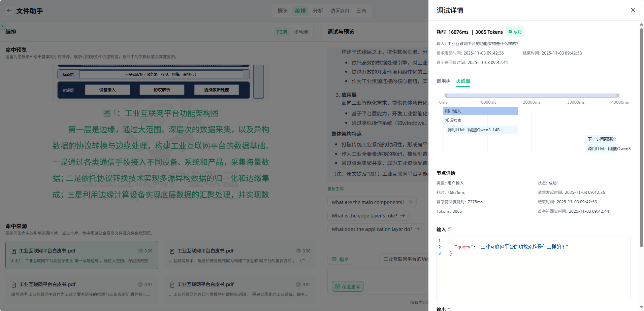Open source card with 0.99 score

click(x=82, y=255)
